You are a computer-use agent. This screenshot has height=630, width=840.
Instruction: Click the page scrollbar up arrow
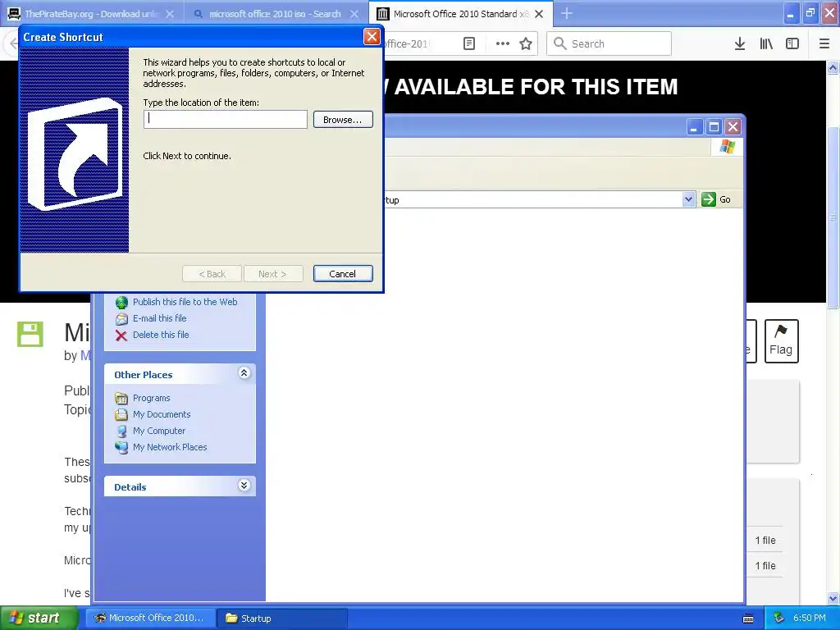pos(833,67)
